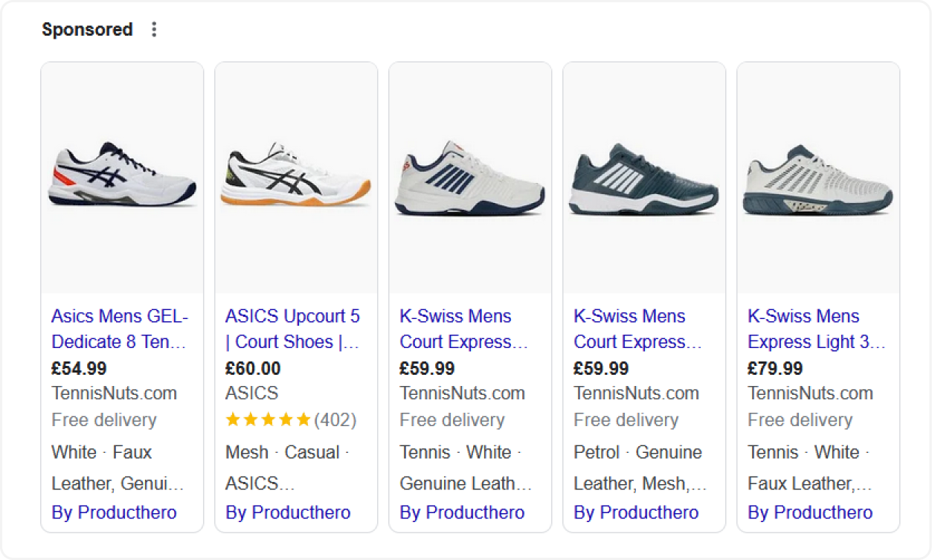Click TennisNuts.com under the £79.99 price
Image resolution: width=932 pixels, height=560 pixels.
coord(810,393)
